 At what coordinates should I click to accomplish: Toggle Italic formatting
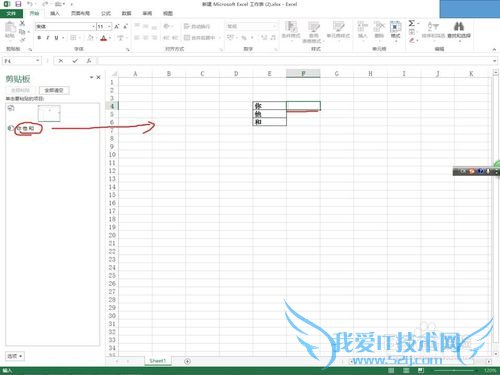tap(48, 38)
